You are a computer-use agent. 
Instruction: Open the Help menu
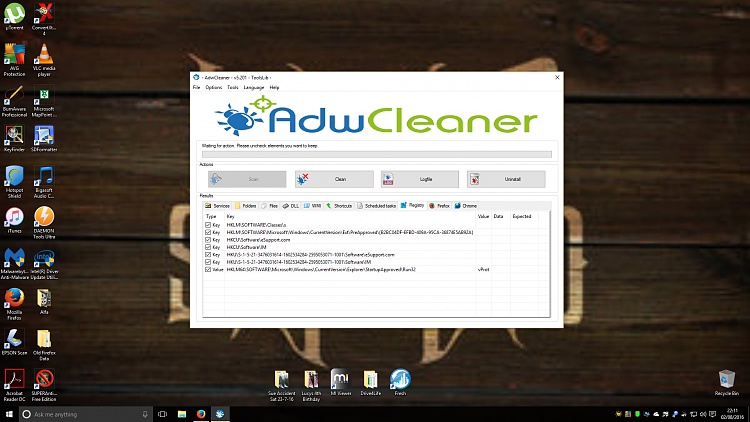pyautogui.click(x=274, y=88)
